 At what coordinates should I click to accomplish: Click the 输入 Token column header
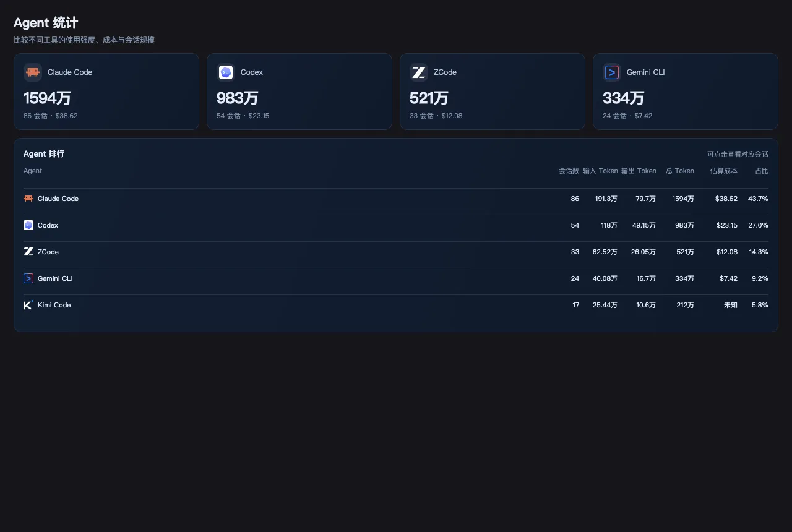pyautogui.click(x=600, y=171)
